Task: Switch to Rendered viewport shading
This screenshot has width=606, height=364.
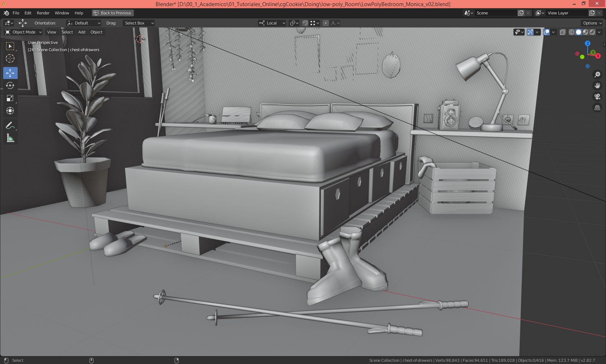Action: 592,32
